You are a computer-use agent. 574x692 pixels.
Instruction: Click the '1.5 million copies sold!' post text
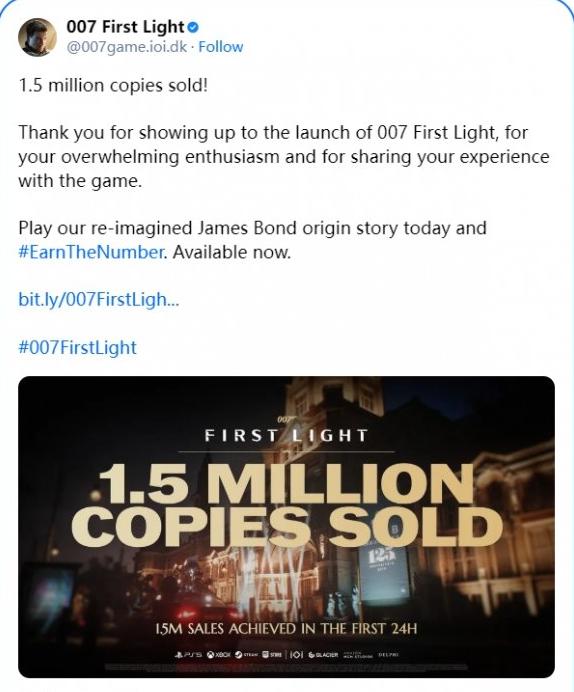(113, 85)
